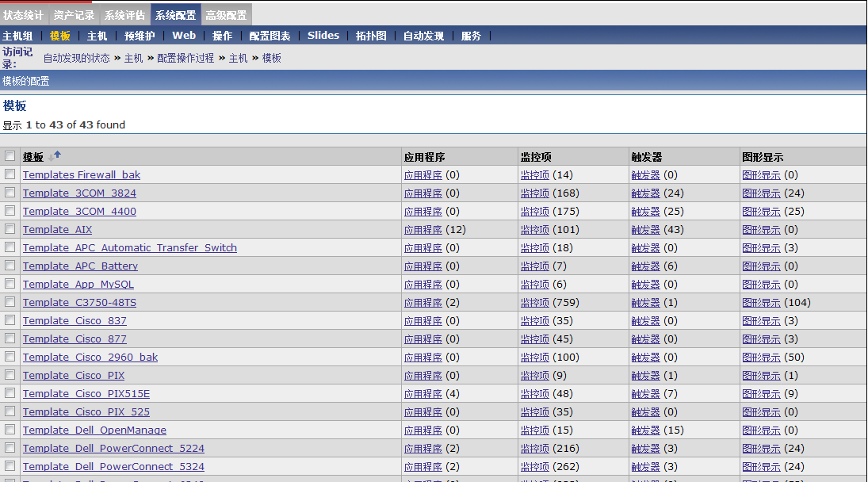
Task: Open the Slides submenu item
Action: click(x=323, y=36)
